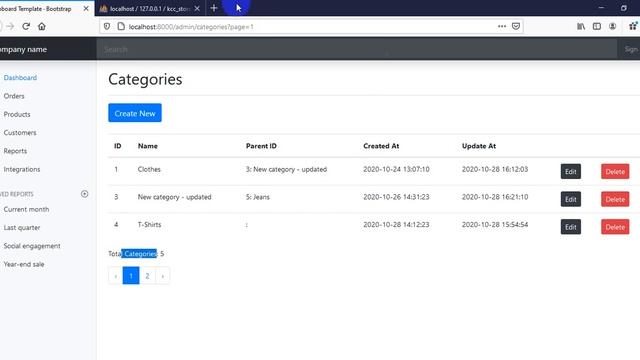The image size is (640, 360).
Task: Show site information page icon
Action: (x=121, y=27)
